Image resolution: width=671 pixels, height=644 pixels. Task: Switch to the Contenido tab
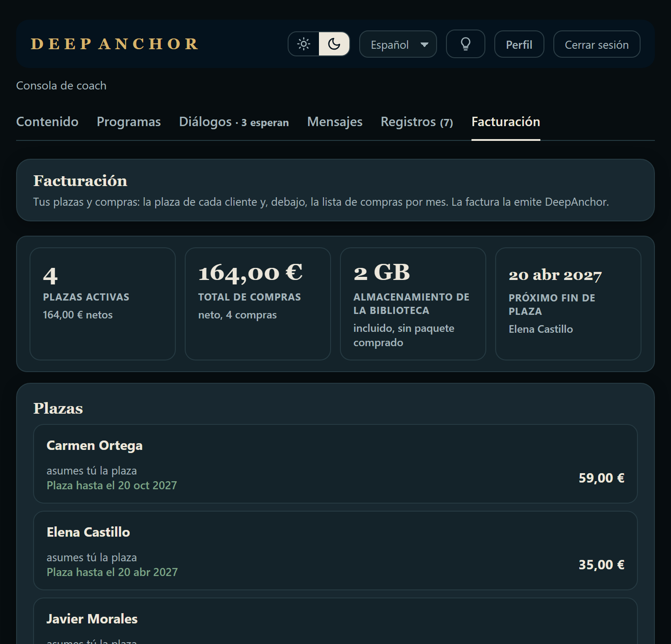(47, 122)
